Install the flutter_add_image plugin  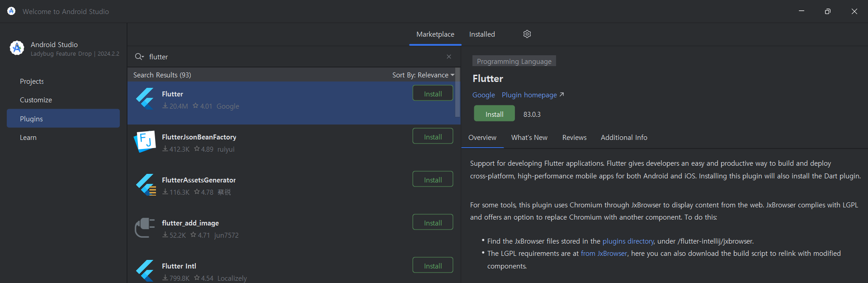point(433,222)
